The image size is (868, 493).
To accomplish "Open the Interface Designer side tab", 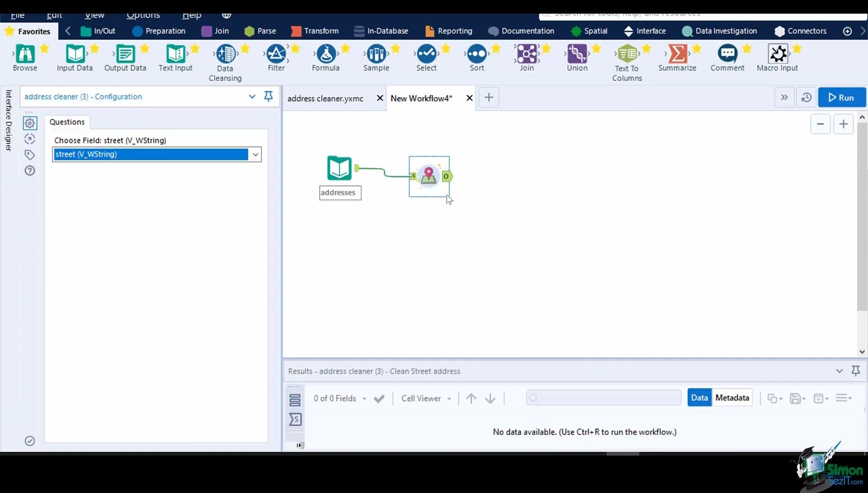I will pos(8,120).
